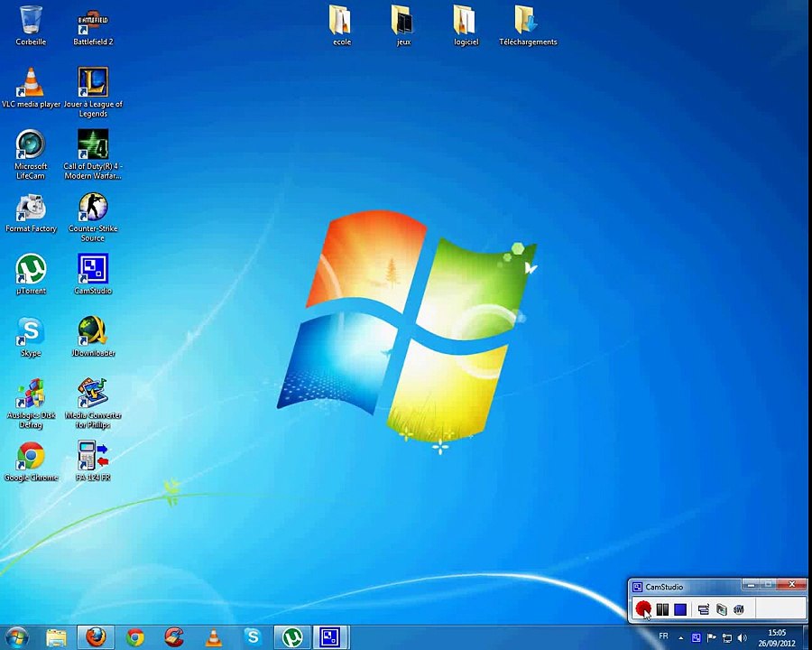Select Auslogics Disk Defrag shortcut
This screenshot has height=650, width=812.
point(31,404)
